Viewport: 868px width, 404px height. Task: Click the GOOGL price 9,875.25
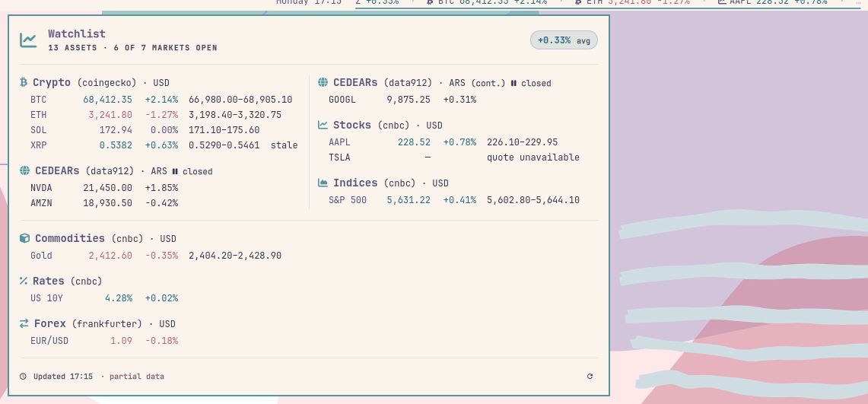[x=408, y=100]
